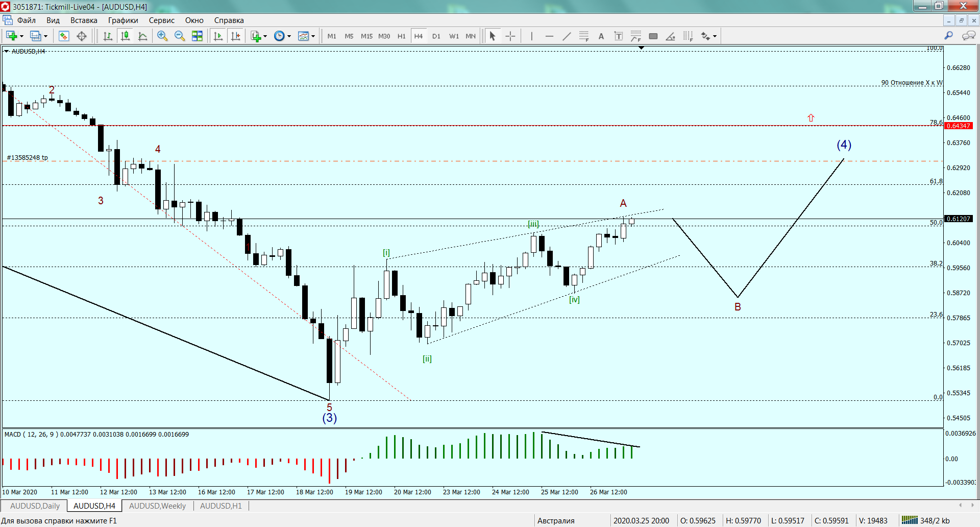980x527 pixels.
Task: Open the Periods clock icon
Action: 279,36
